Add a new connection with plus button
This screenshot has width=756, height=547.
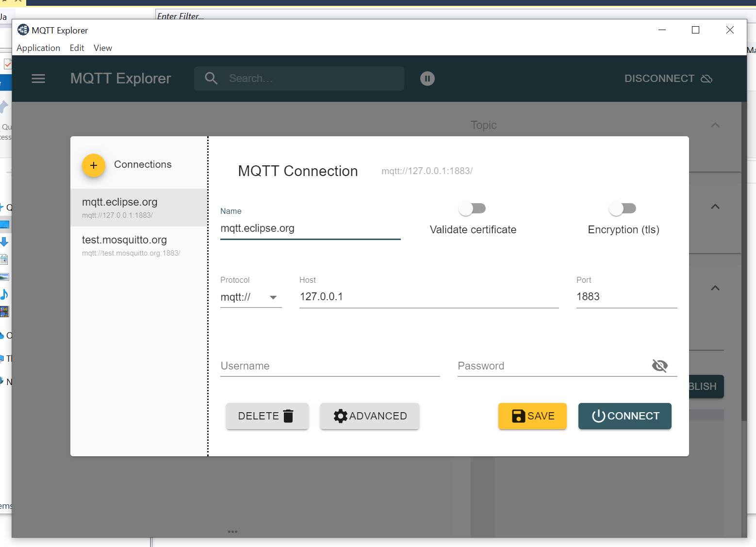point(94,165)
